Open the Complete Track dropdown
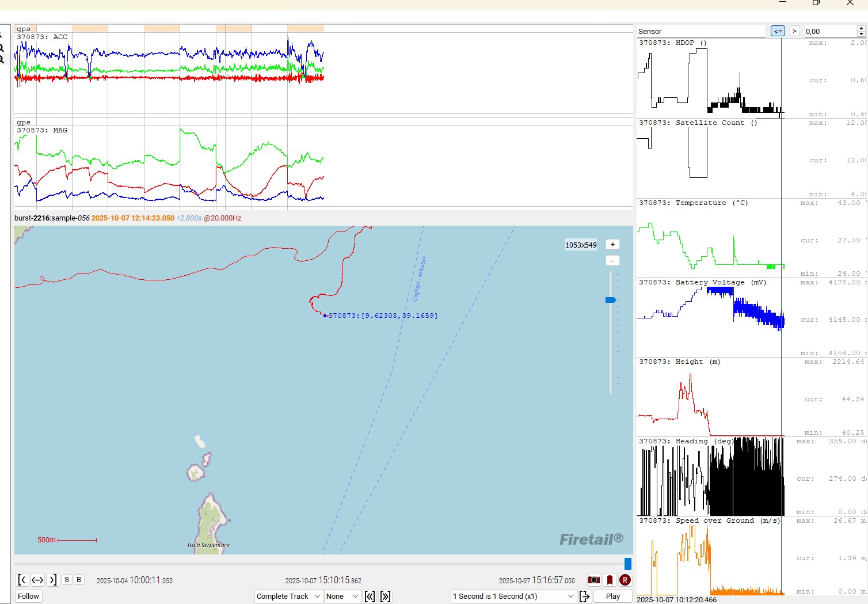The image size is (868, 604). point(288,597)
